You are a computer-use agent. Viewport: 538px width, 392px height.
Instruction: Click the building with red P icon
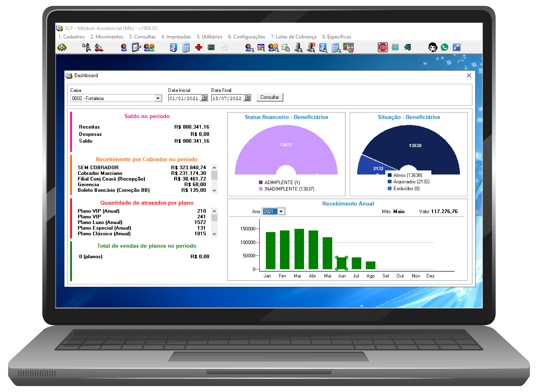coord(311,48)
